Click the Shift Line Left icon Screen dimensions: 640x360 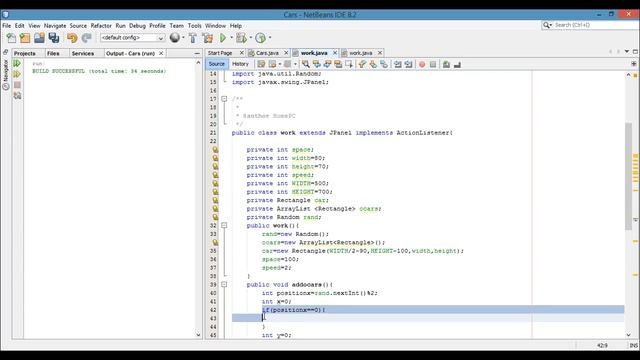tap(398, 64)
